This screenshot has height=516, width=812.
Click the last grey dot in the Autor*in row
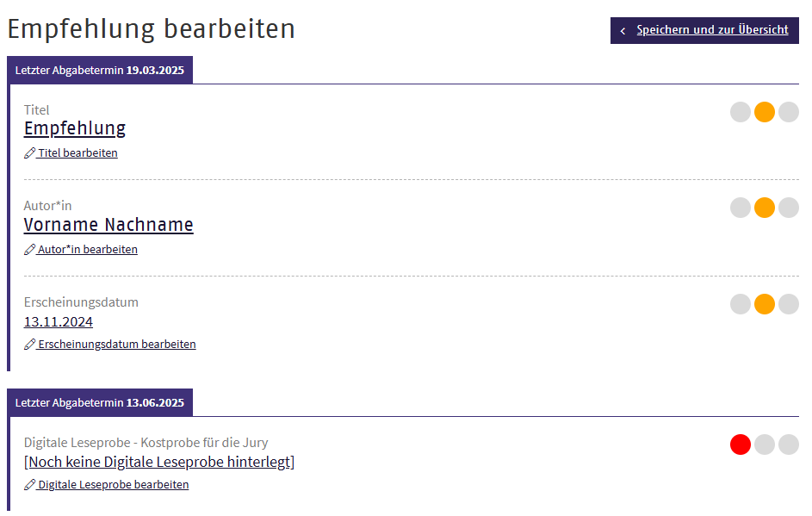pyautogui.click(x=789, y=208)
